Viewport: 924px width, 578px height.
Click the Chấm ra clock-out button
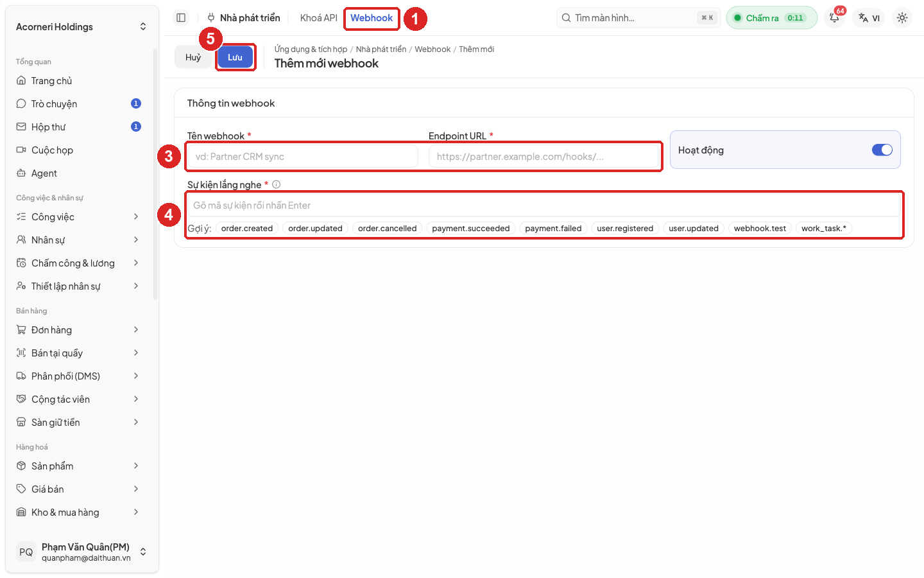coord(772,18)
